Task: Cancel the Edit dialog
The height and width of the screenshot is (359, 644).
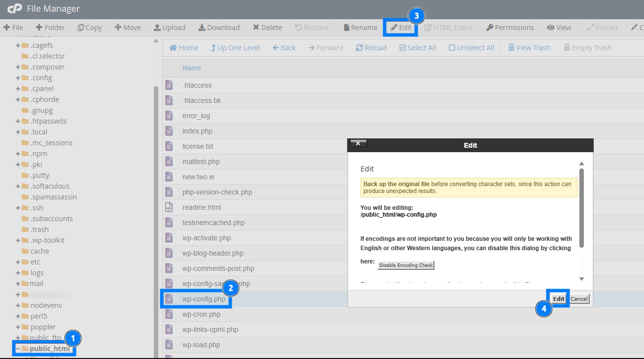Action: click(579, 299)
